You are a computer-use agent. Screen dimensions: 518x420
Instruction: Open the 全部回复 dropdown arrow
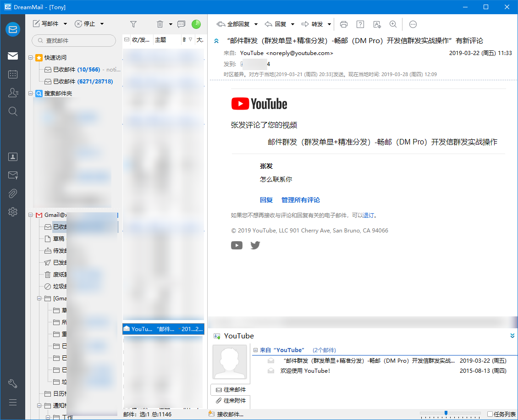coord(256,24)
